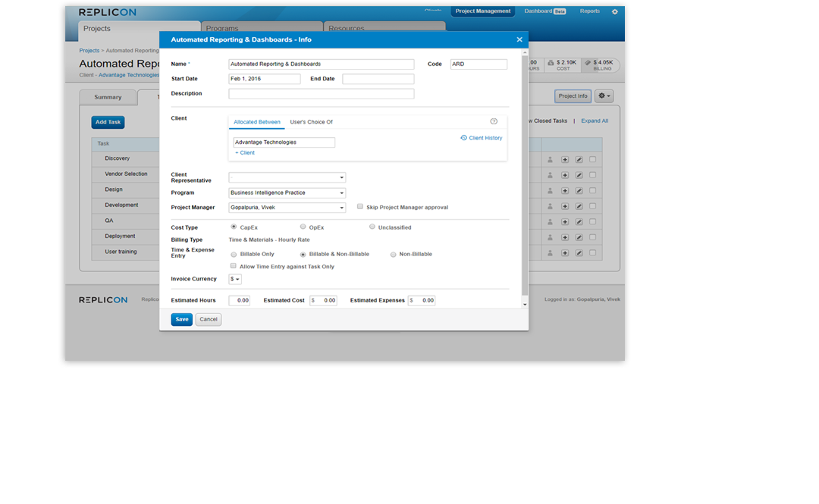This screenshot has width=819, height=504.
Task: Save the project info
Action: click(x=182, y=319)
